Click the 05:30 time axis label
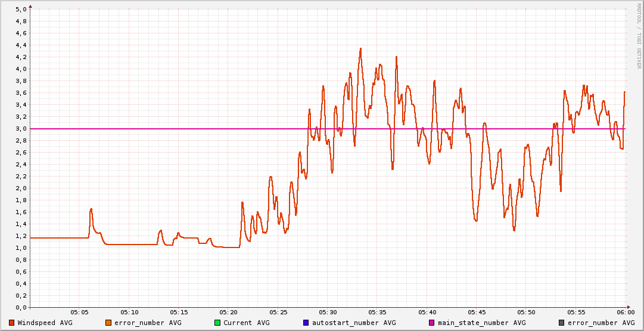This screenshot has height=331, width=644. coord(328,312)
